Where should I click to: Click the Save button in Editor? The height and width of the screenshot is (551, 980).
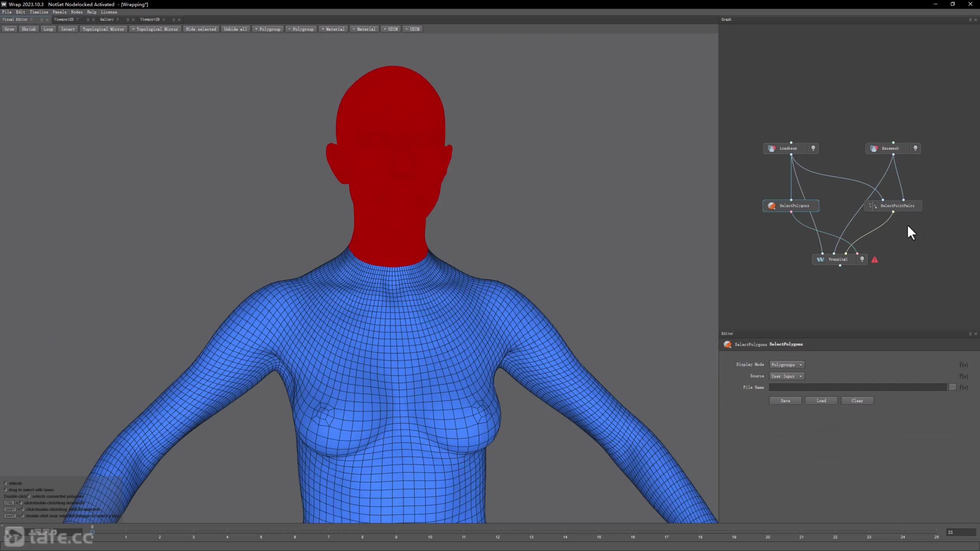[x=786, y=401]
